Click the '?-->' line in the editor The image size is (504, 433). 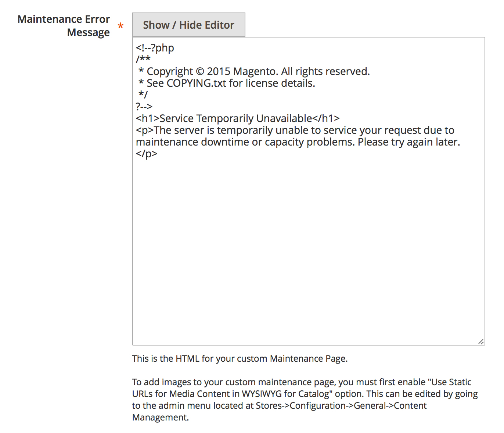[x=144, y=107]
